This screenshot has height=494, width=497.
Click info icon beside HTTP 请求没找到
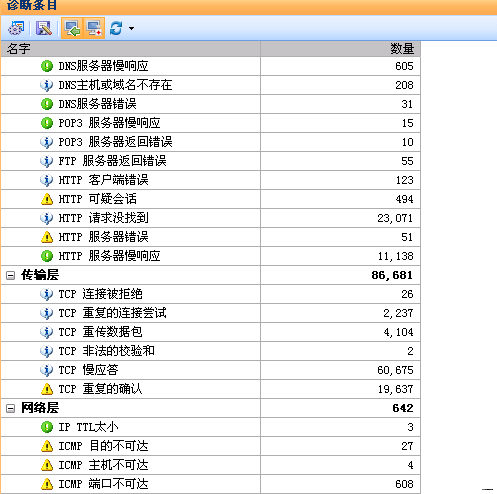(x=47, y=218)
